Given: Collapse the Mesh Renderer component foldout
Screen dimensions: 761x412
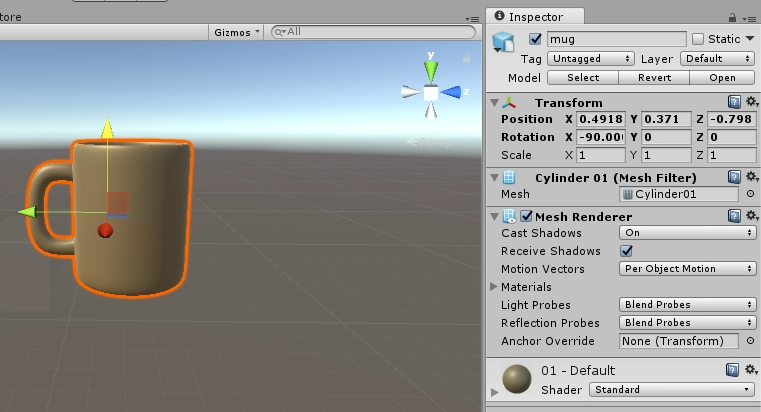Looking at the screenshot, I should click(495, 216).
